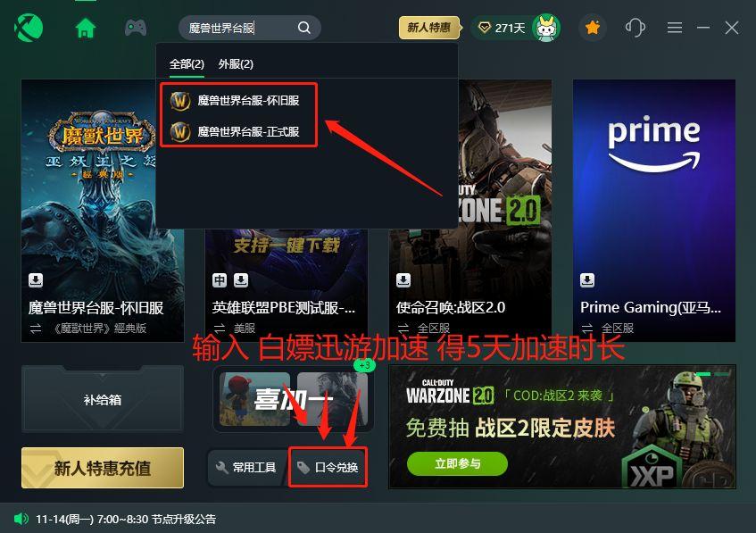
Task: Switch region on 魔兽世界台服-怀旧服 card
Action: [x=36, y=329]
